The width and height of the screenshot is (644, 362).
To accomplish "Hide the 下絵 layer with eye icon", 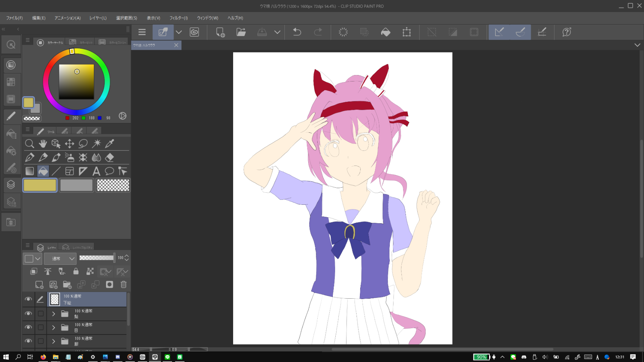I will (x=28, y=299).
